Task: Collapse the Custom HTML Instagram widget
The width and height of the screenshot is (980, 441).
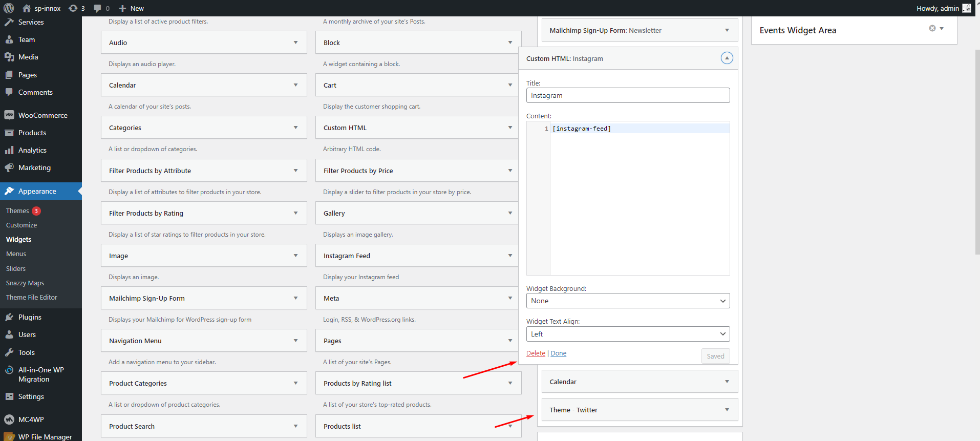Action: 727,58
